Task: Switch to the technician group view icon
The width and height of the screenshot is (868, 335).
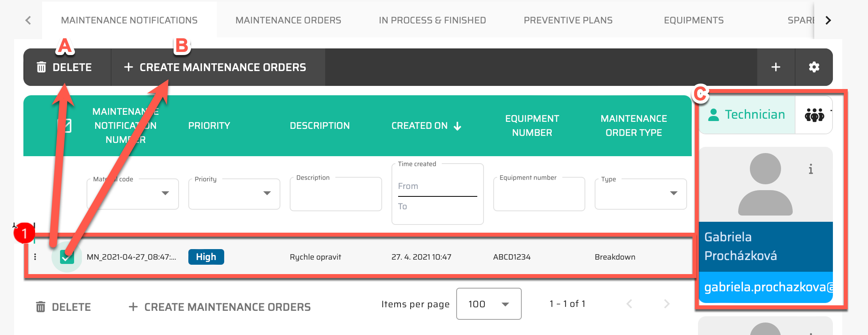Action: [814, 115]
